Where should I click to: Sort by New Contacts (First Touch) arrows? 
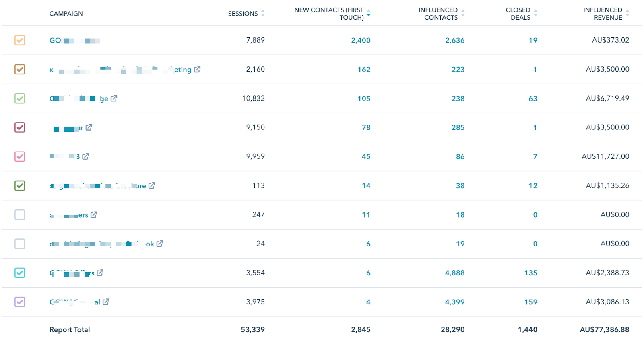click(369, 13)
